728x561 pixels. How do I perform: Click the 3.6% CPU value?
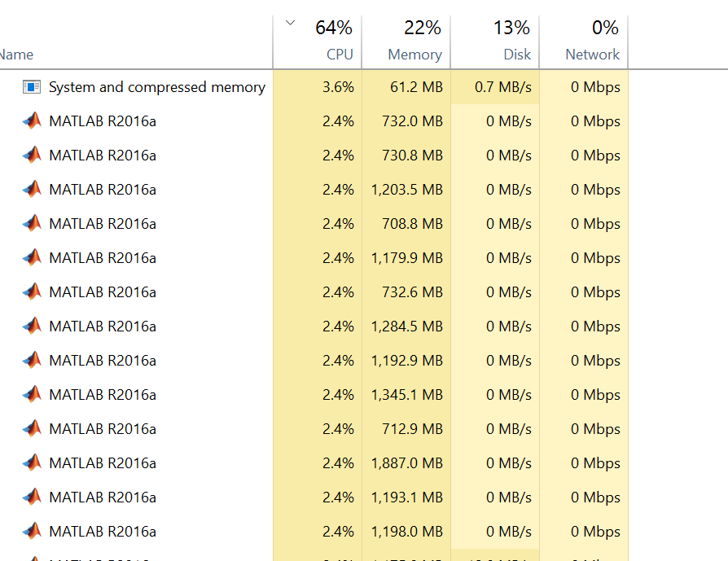click(338, 87)
